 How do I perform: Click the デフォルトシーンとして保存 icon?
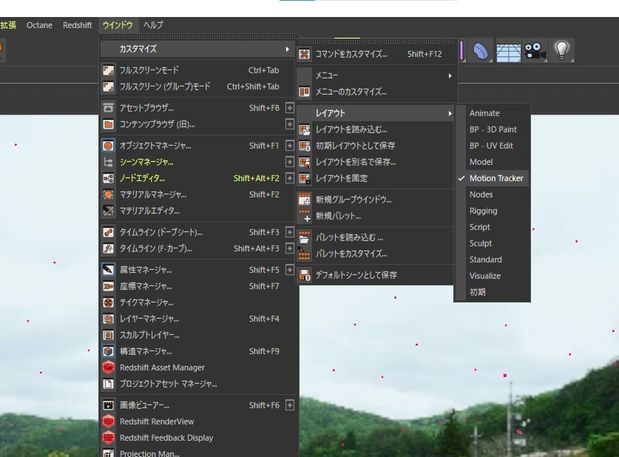304,275
